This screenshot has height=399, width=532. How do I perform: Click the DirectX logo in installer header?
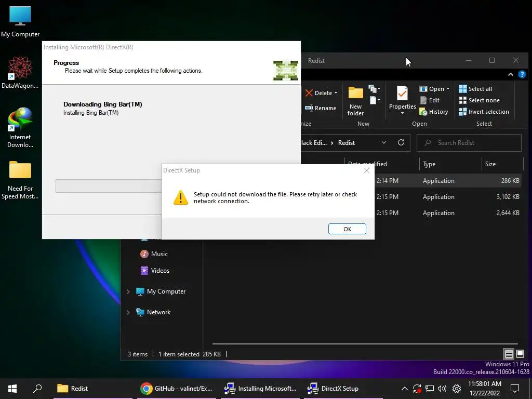click(x=286, y=71)
